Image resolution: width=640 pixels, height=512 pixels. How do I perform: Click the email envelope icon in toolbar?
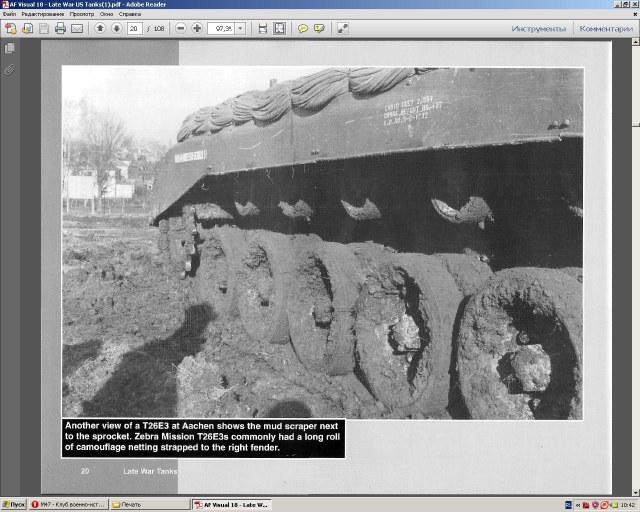[x=77, y=28]
